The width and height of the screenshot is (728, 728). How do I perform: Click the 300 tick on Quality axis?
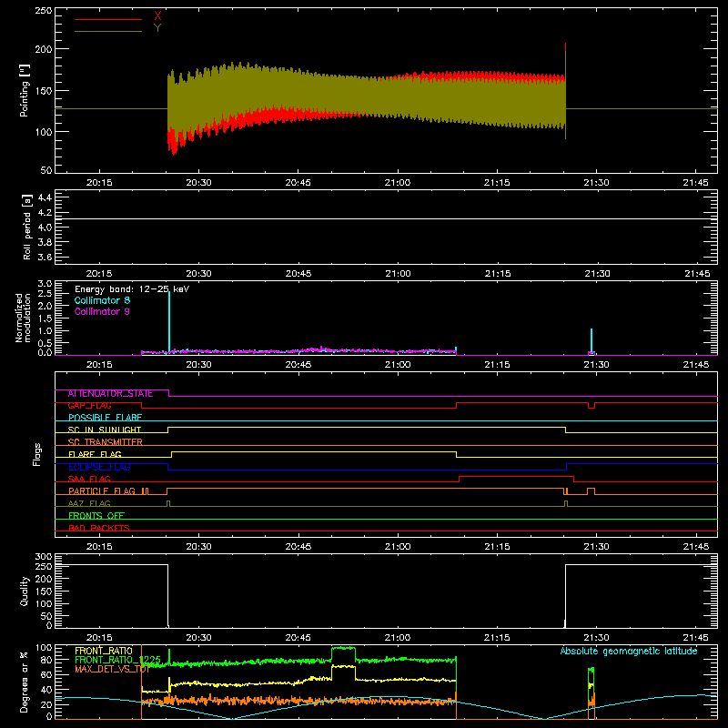(x=44, y=557)
